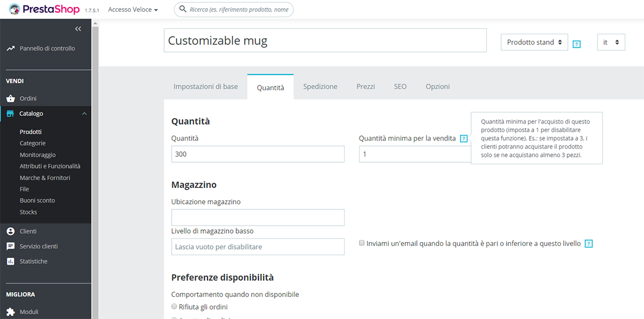Open the language dropdown showing it
The width and height of the screenshot is (644, 319).
(x=611, y=42)
